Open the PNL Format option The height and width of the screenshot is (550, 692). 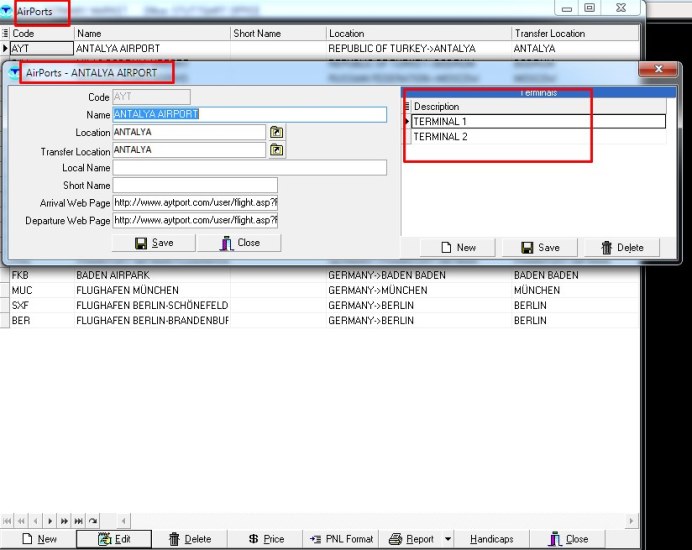click(340, 539)
